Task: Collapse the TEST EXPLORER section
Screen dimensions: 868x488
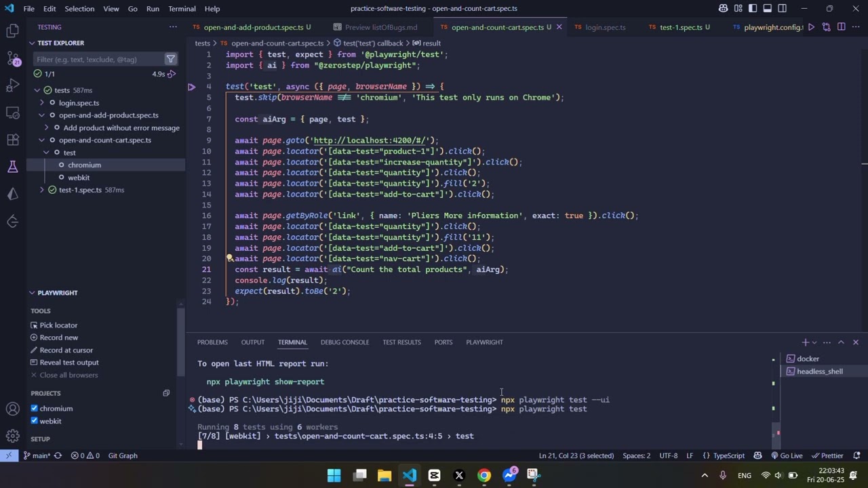Action: pos(32,43)
